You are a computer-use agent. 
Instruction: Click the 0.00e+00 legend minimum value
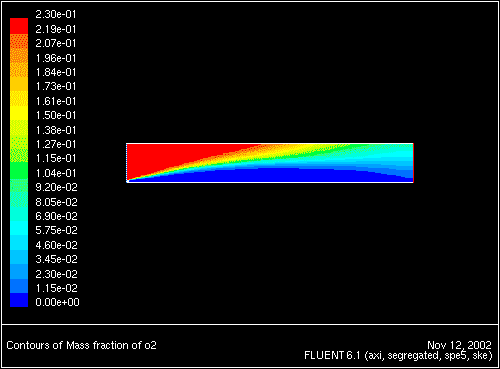pyautogui.click(x=57, y=302)
